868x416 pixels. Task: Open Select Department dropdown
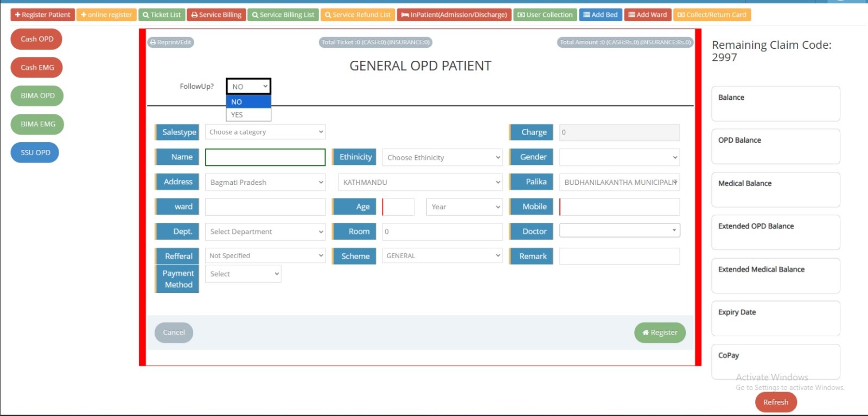click(265, 232)
